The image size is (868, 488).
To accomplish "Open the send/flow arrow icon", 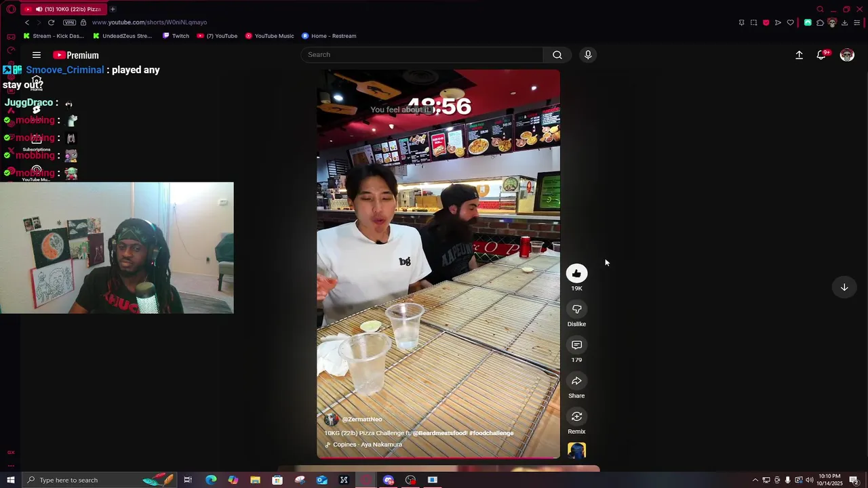I will click(778, 22).
